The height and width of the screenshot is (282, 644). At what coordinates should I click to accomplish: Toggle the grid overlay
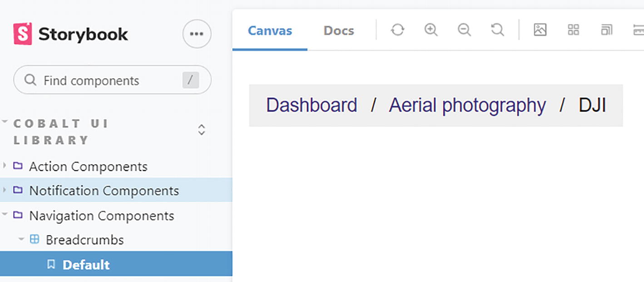click(574, 30)
